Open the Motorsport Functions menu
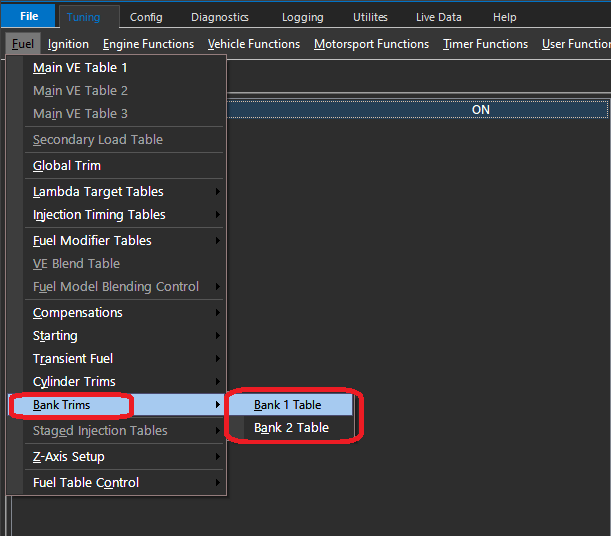The height and width of the screenshot is (536, 611). click(370, 44)
